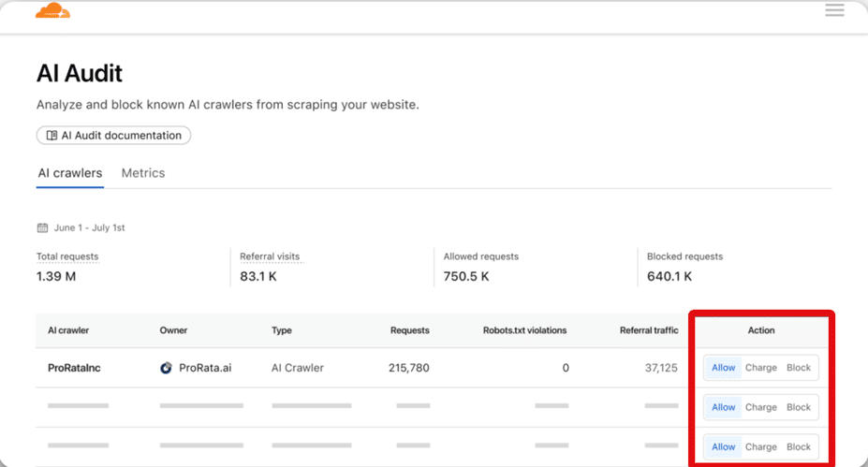Set ProRataInc action to Allow
The image size is (868, 467).
[723, 368]
